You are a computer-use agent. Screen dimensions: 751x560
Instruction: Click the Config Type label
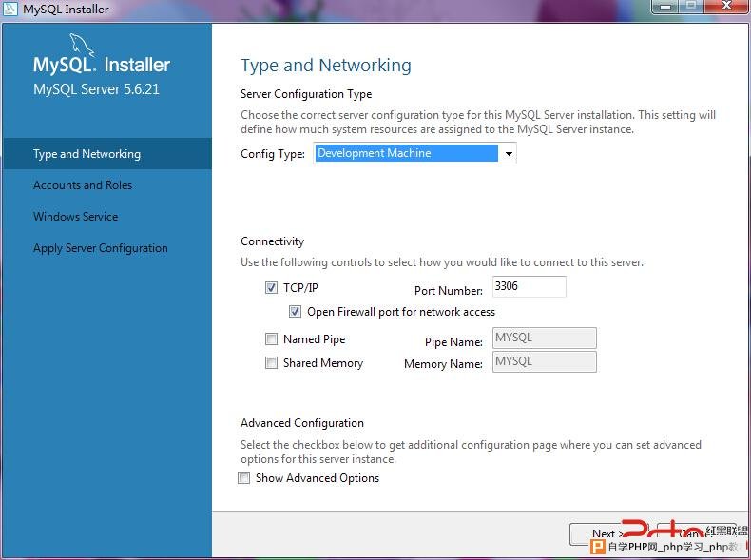click(x=273, y=154)
